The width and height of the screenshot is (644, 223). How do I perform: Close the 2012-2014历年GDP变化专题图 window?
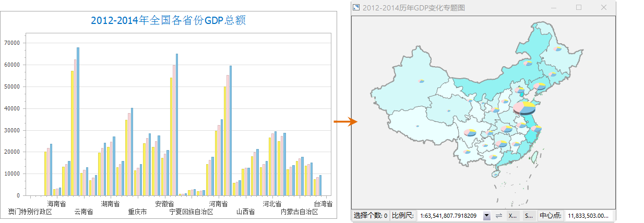604,7
